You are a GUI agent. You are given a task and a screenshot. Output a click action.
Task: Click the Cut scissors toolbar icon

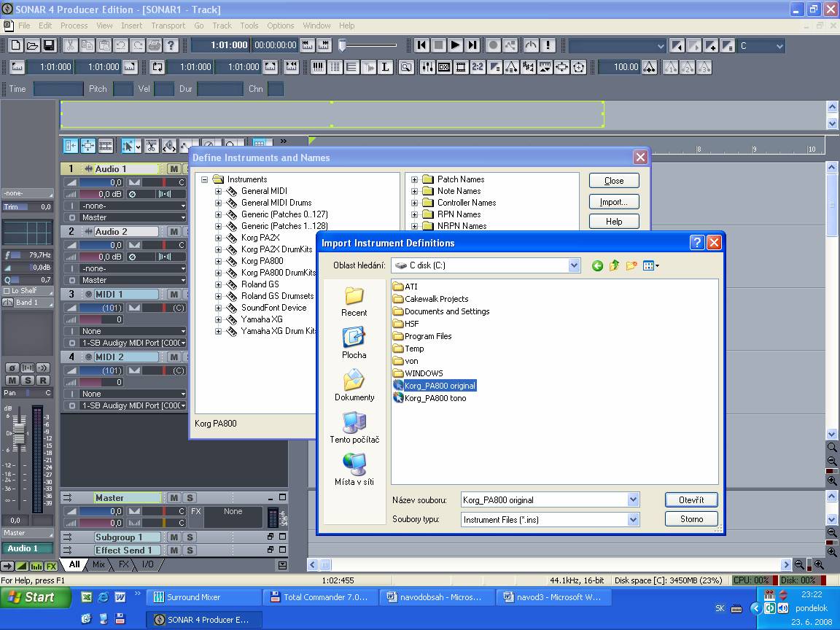[x=70, y=45]
